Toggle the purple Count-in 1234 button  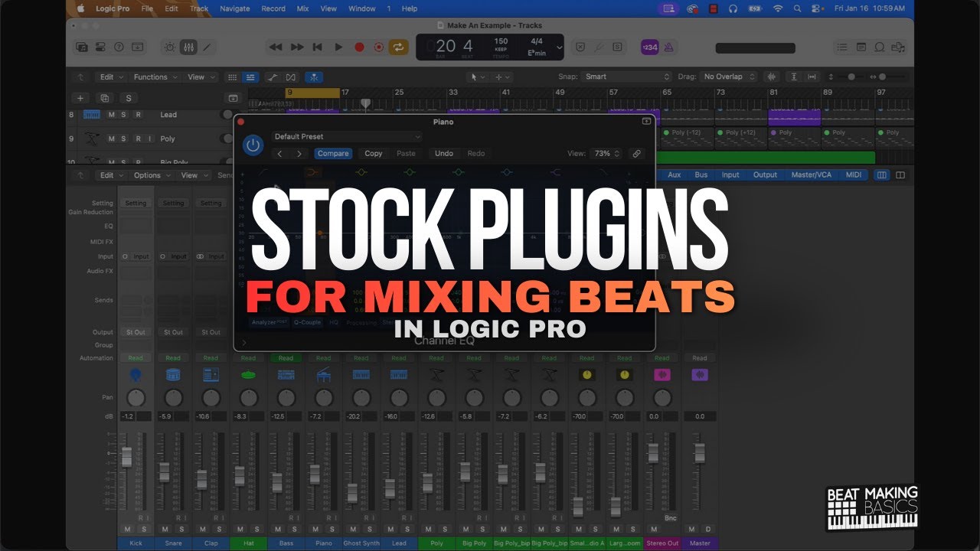click(x=649, y=47)
